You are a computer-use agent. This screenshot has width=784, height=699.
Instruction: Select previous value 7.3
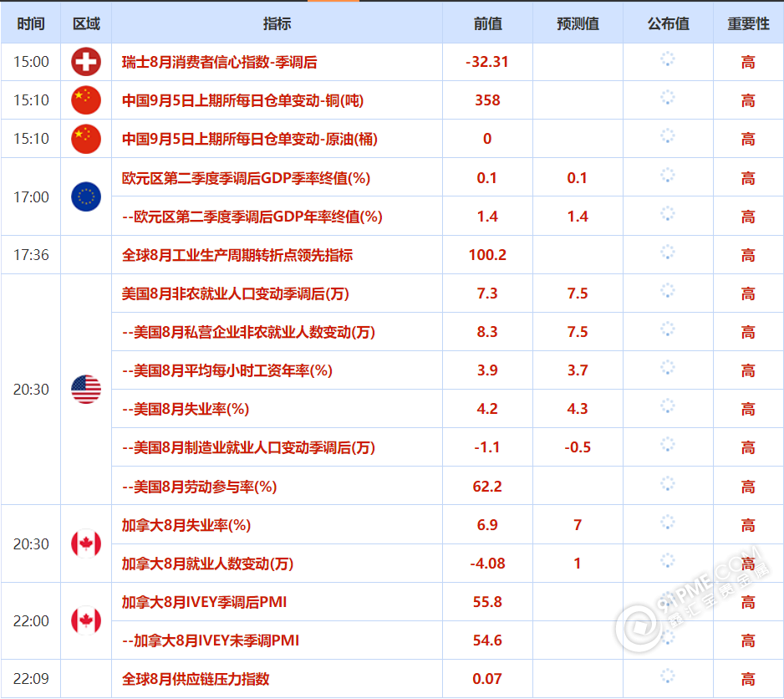tap(487, 293)
